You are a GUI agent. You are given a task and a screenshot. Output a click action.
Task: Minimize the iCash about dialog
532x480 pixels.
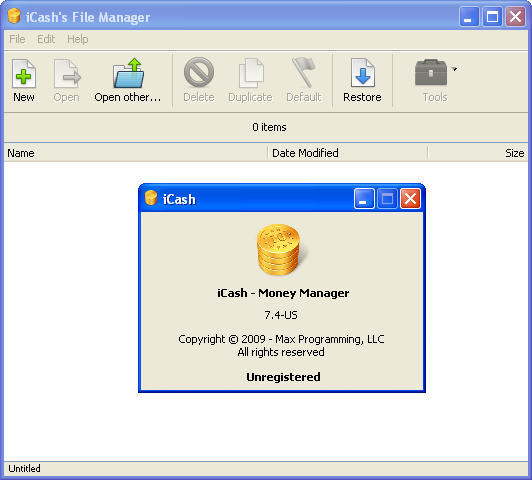pyautogui.click(x=364, y=198)
